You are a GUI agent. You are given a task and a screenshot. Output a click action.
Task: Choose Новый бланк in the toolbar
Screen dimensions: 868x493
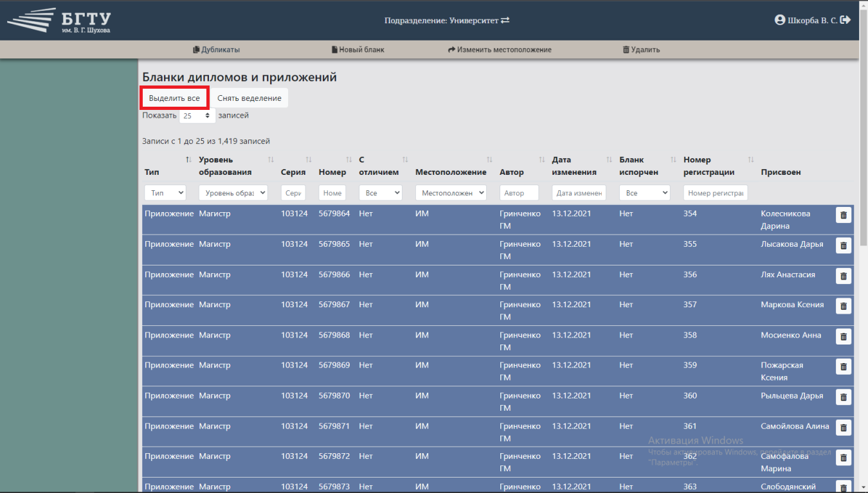tap(358, 49)
